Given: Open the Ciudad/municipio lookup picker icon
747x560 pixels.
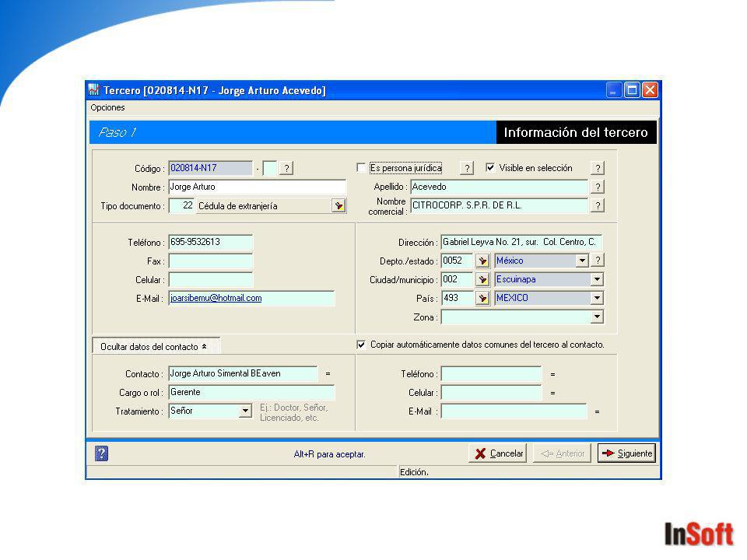Looking at the screenshot, I should pyautogui.click(x=482, y=279).
